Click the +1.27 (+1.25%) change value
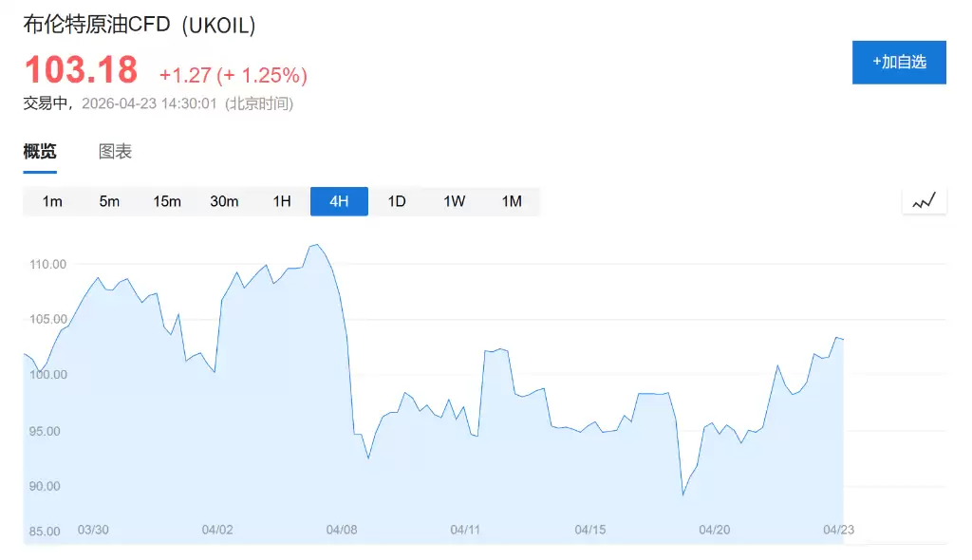972x560 pixels. tap(233, 75)
